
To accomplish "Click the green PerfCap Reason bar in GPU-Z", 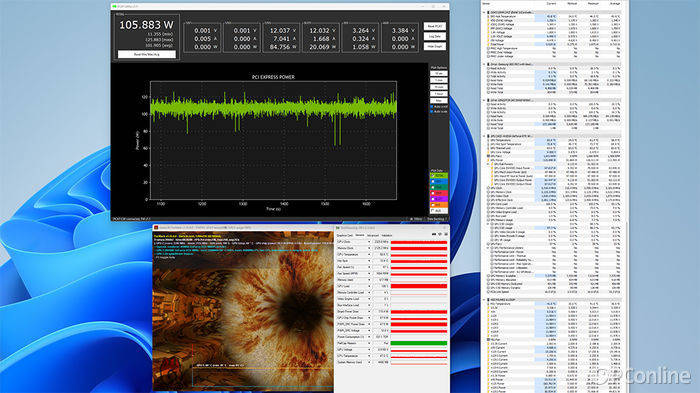I will click(x=419, y=343).
